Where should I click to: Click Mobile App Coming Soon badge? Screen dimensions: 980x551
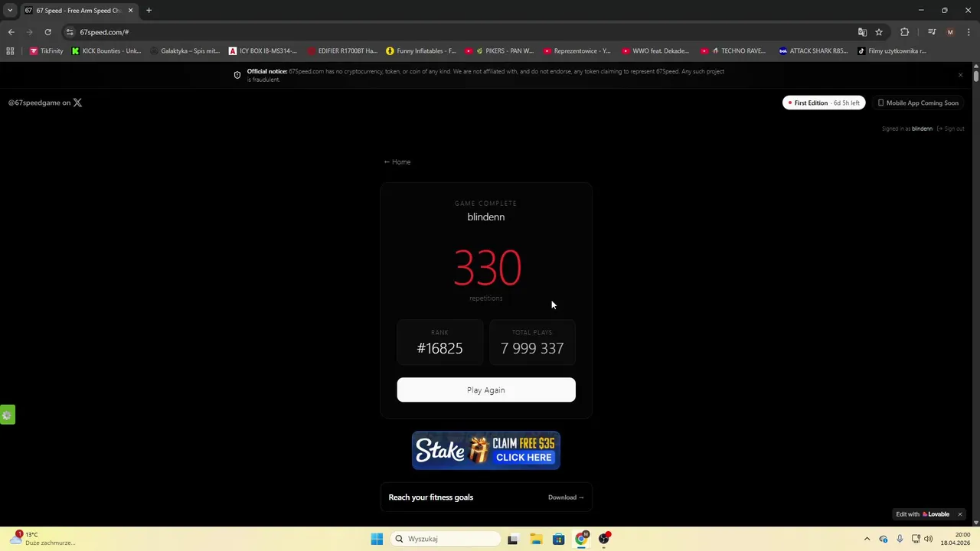click(x=917, y=103)
